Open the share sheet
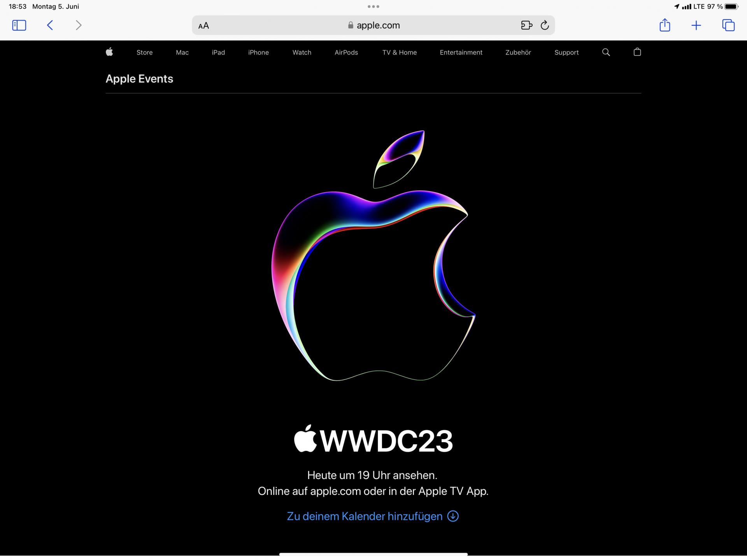This screenshot has width=747, height=560. pos(665,25)
